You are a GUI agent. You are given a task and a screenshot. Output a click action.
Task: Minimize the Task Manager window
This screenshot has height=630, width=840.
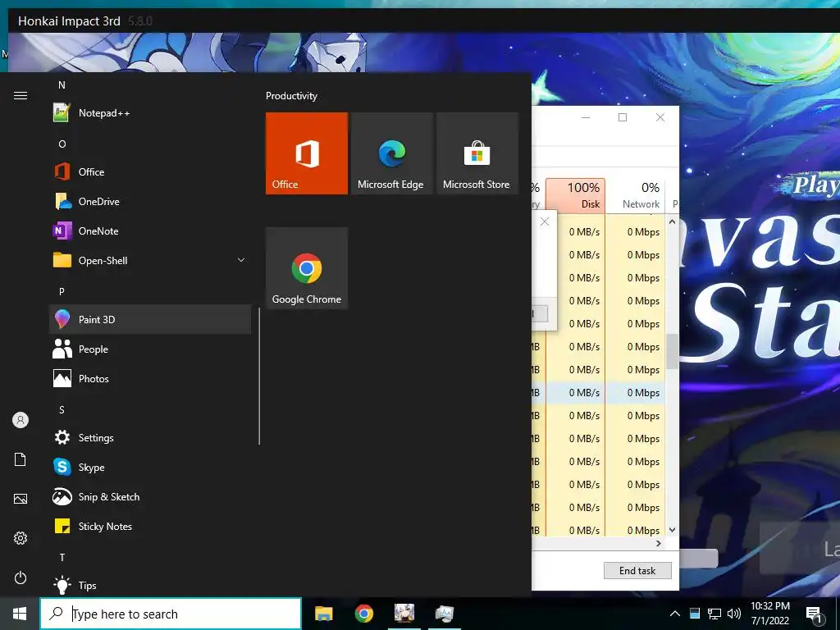[x=586, y=117]
